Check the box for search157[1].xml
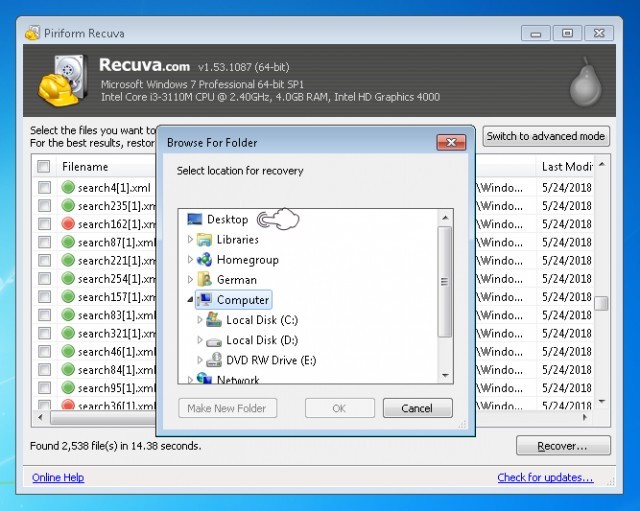Viewport: 640px width, 511px height. [44, 297]
